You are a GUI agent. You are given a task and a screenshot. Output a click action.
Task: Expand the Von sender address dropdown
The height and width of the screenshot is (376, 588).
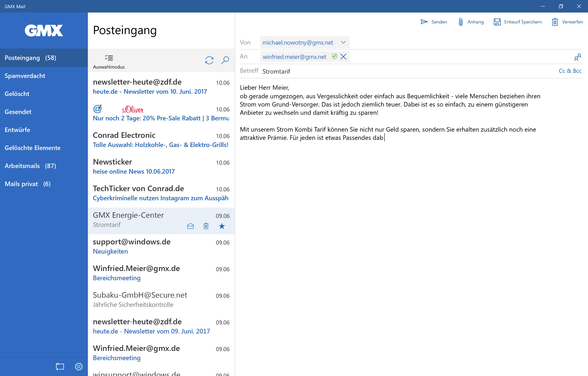[343, 42]
